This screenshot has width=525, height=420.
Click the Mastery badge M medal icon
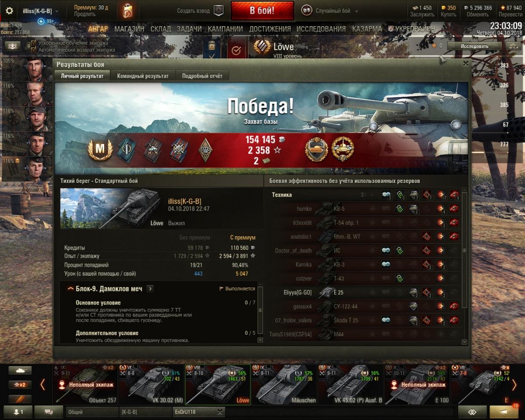click(x=100, y=149)
